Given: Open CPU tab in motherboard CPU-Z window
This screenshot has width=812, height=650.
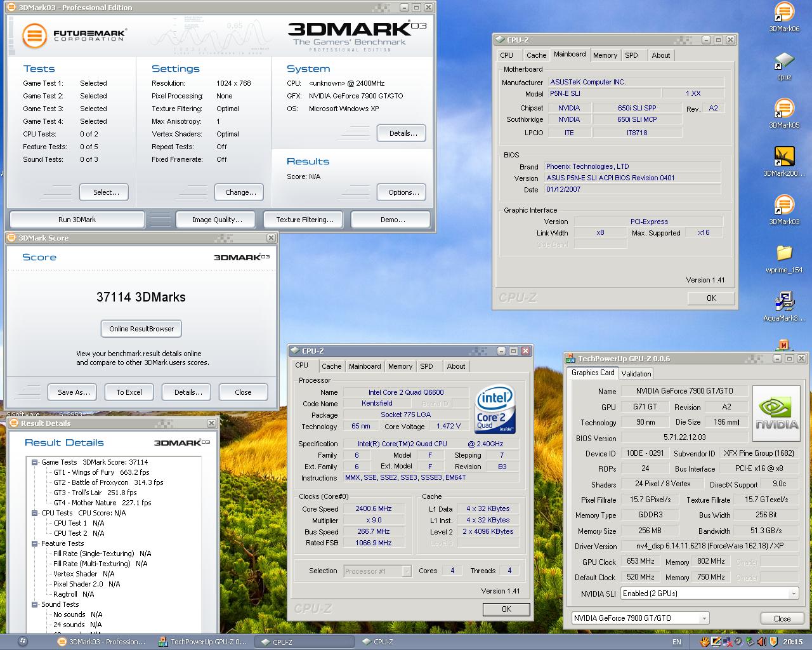Looking at the screenshot, I should click(506, 55).
